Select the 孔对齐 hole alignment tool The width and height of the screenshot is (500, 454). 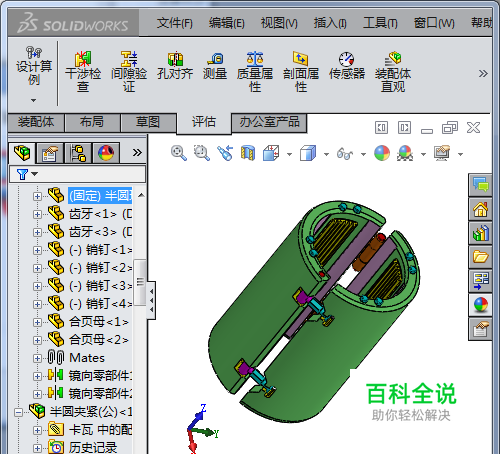tap(175, 66)
